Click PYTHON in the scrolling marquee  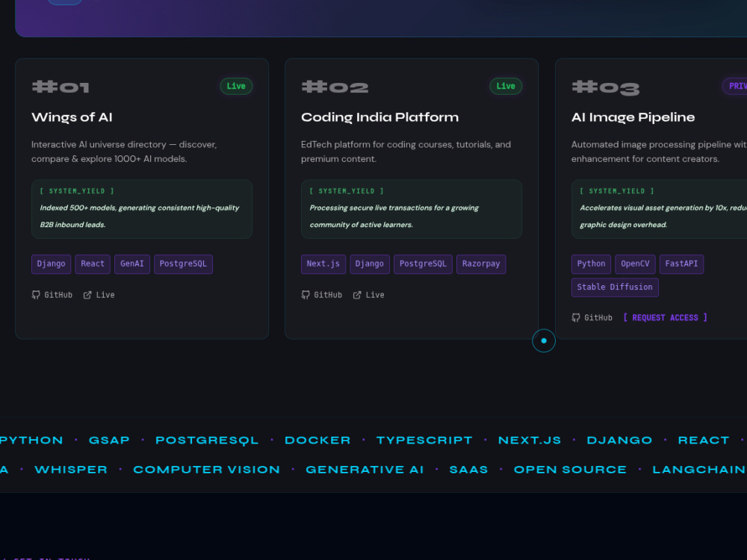tap(31, 441)
